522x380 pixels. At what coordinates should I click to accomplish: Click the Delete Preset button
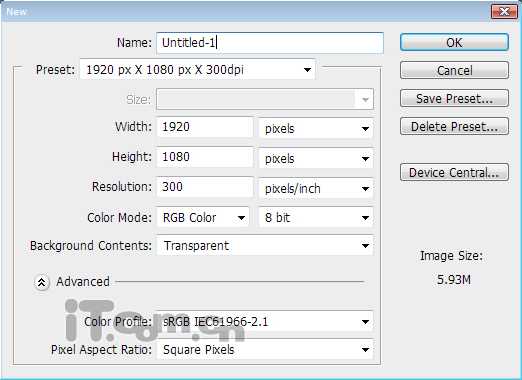click(454, 126)
